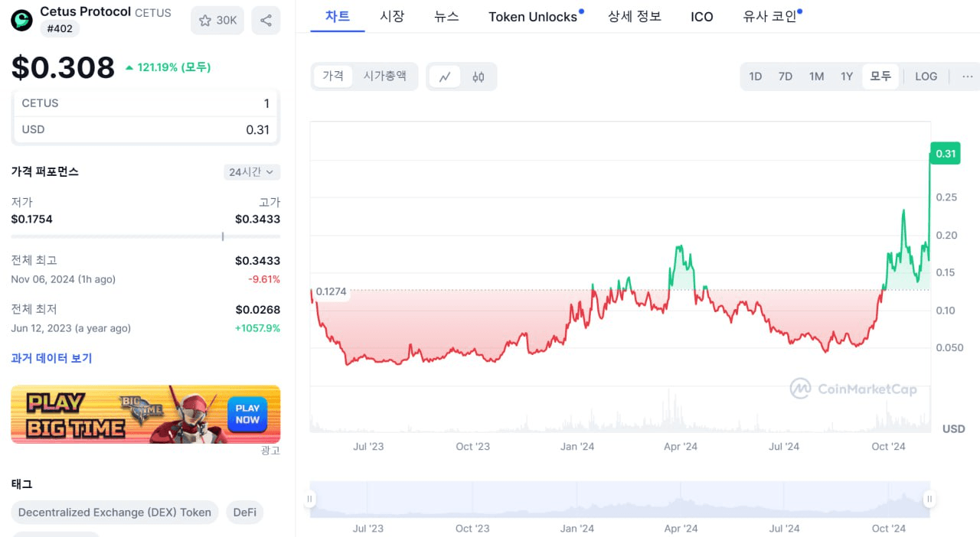This screenshot has height=537, width=980.
Task: Click the Cetus Protocol logo icon
Action: pyautogui.click(x=21, y=21)
